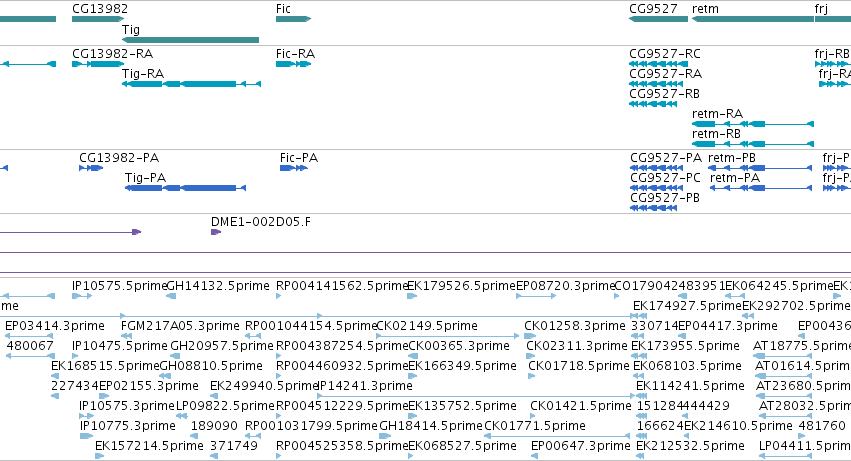The image size is (851, 461).
Task: Click EST IP10775.3prime label
Action: (x=128, y=427)
